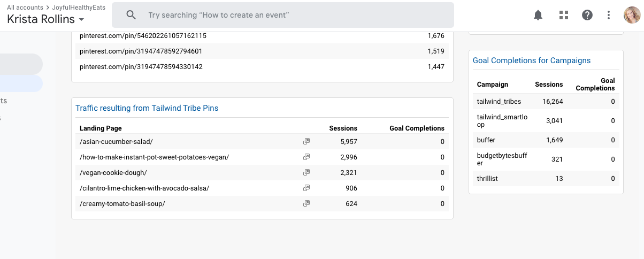Open instant-pot-sweet-potatoes external link icon
644x259 pixels.
tap(306, 157)
